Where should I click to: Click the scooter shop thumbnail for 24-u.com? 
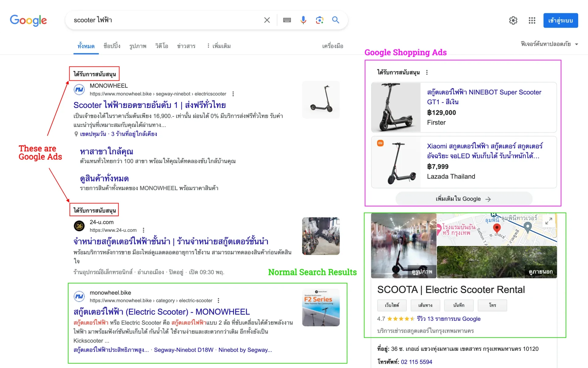(321, 236)
